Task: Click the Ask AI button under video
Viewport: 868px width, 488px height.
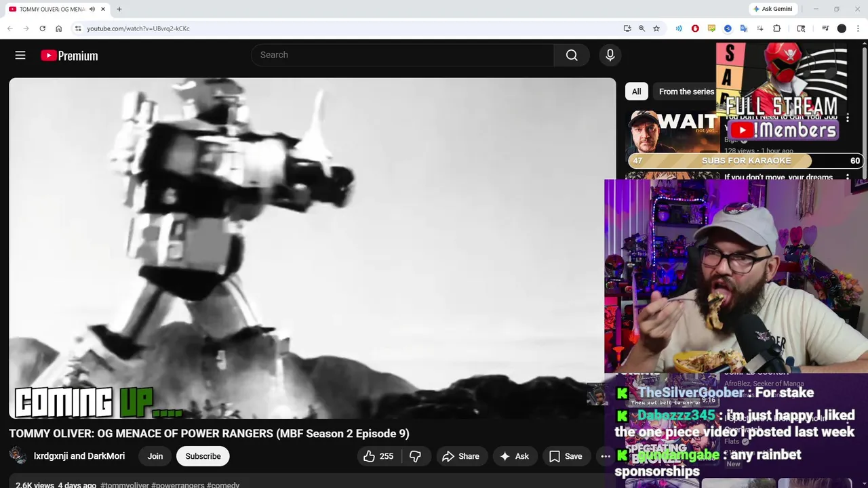Action: click(x=514, y=456)
